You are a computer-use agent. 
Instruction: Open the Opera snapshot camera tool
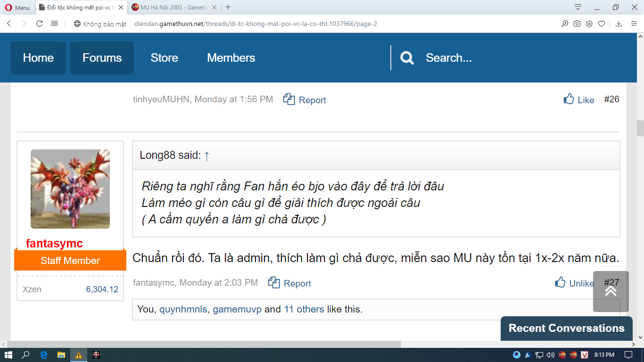tap(577, 24)
